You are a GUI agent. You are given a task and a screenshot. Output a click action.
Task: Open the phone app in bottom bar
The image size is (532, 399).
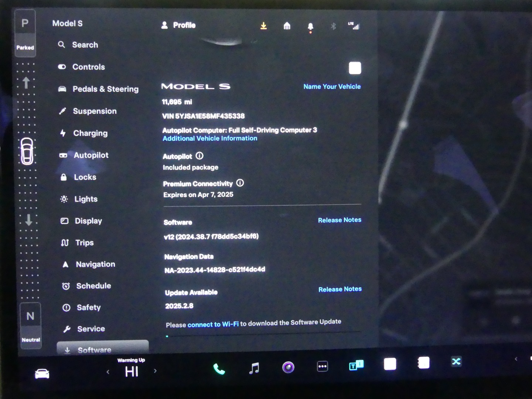pos(219,369)
